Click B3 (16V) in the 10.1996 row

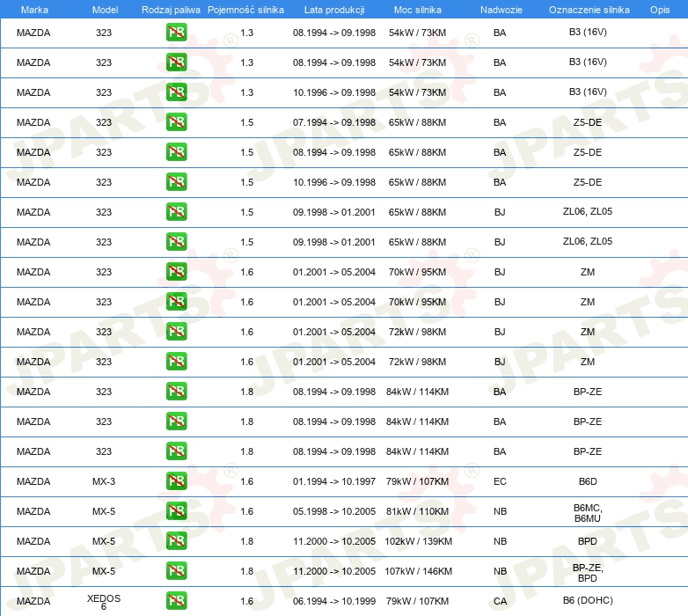[588, 92]
